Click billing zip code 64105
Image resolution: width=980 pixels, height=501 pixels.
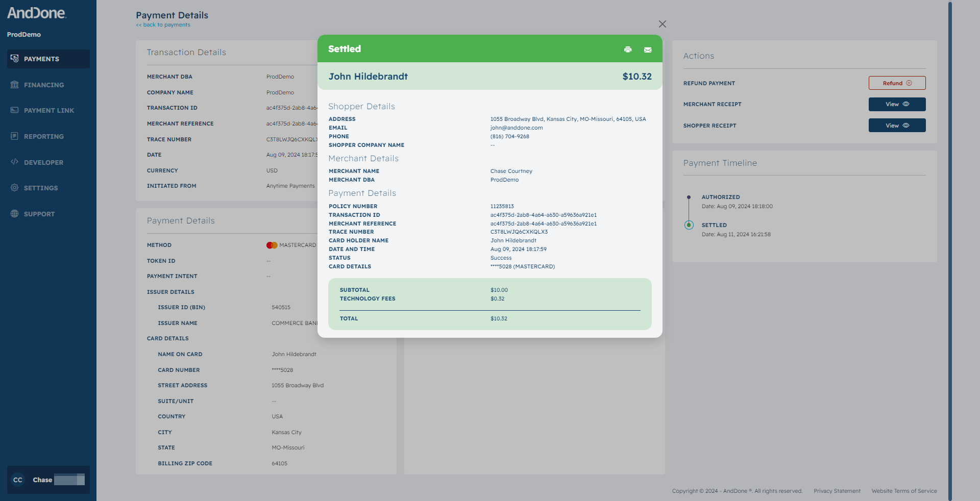coord(279,463)
